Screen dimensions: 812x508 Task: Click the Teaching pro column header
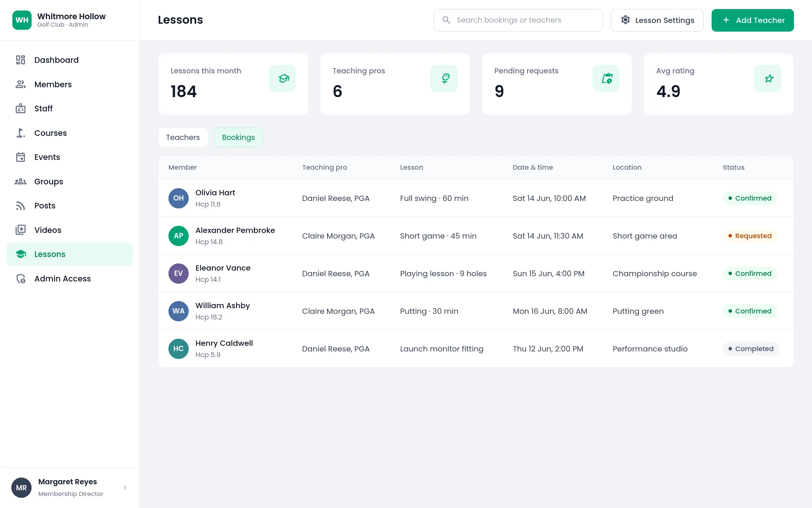pyautogui.click(x=324, y=167)
